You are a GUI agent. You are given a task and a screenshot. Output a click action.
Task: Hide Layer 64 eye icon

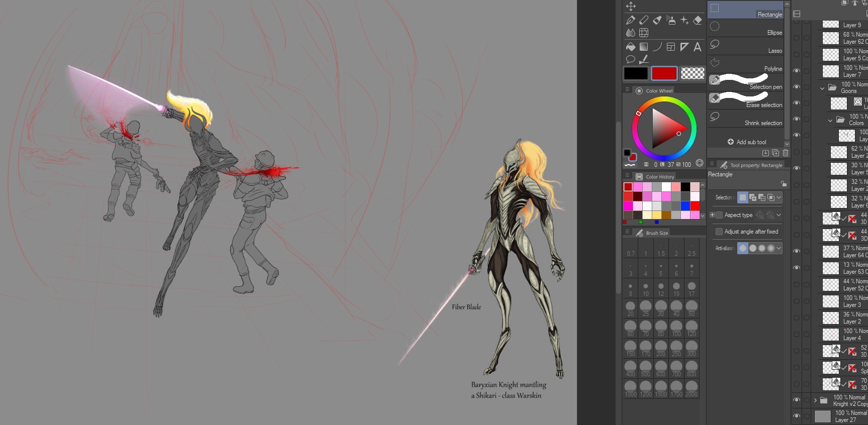point(797,251)
